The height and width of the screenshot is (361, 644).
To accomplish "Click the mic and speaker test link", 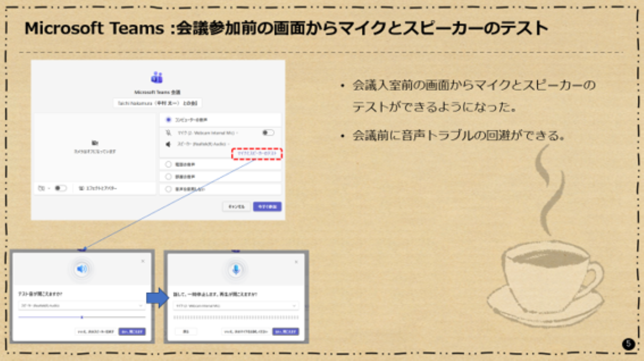I will pyautogui.click(x=257, y=154).
